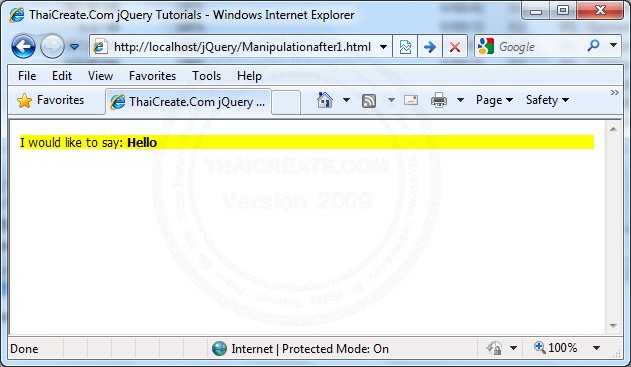Click the bold Hello text
Screen dimensions: 631x367
click(x=142, y=142)
